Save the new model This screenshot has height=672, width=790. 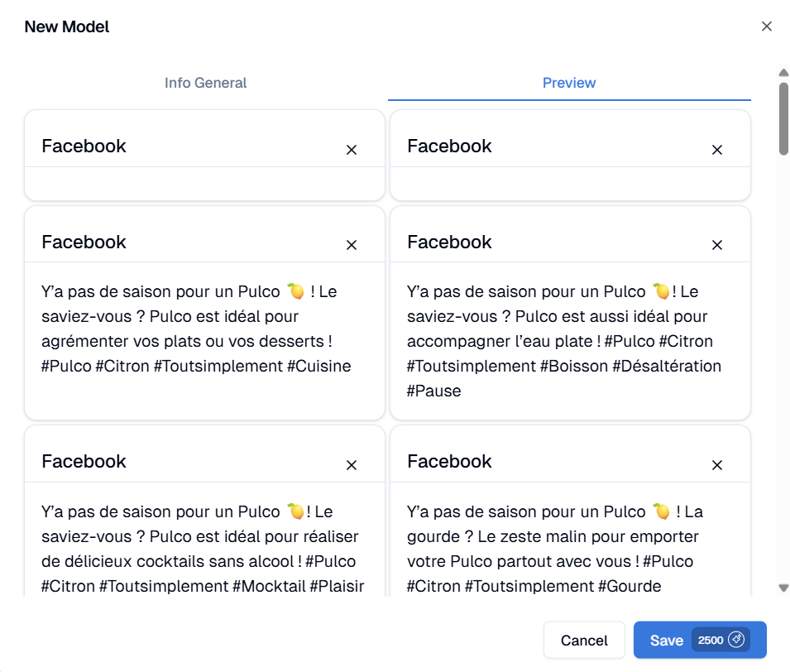click(x=667, y=641)
